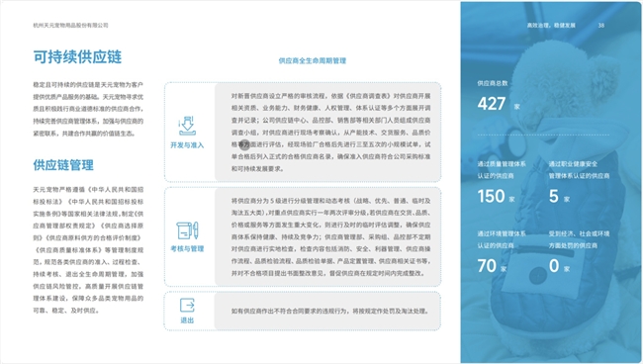The height and width of the screenshot is (364, 643).
Task: Click the 杭州天元宠物用品股份有限公司 company name
Action: [x=70, y=26]
